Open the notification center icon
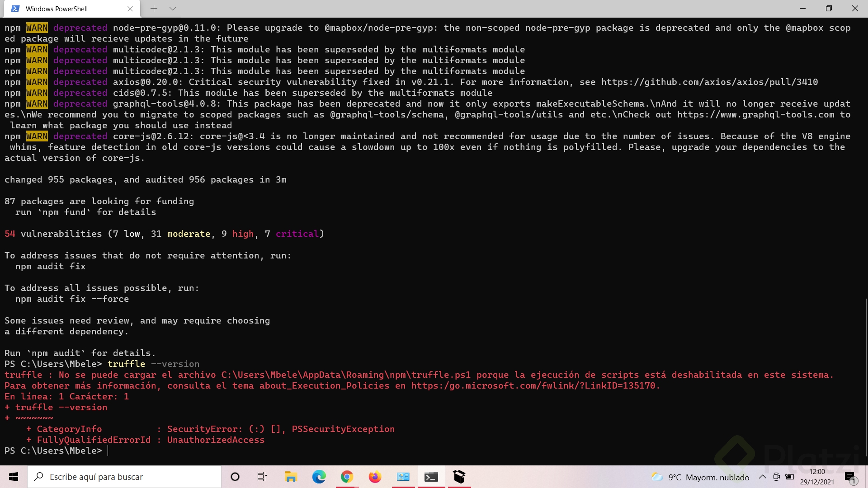 click(x=849, y=477)
